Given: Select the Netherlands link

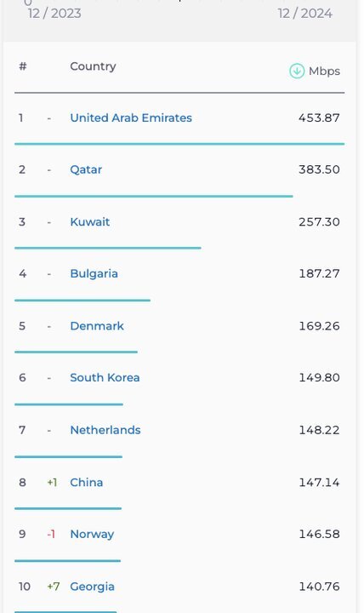Looking at the screenshot, I should [105, 430].
